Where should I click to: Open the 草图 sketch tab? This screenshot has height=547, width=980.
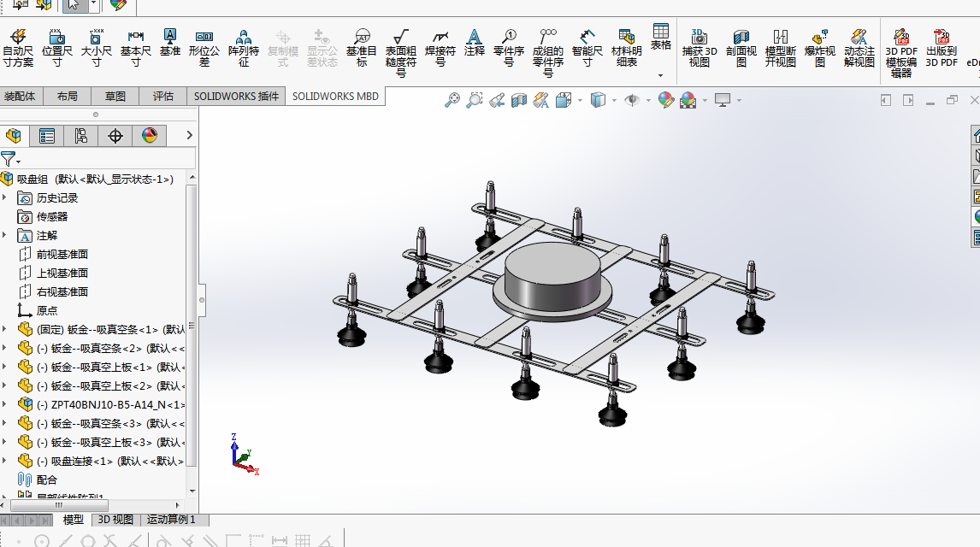[115, 97]
